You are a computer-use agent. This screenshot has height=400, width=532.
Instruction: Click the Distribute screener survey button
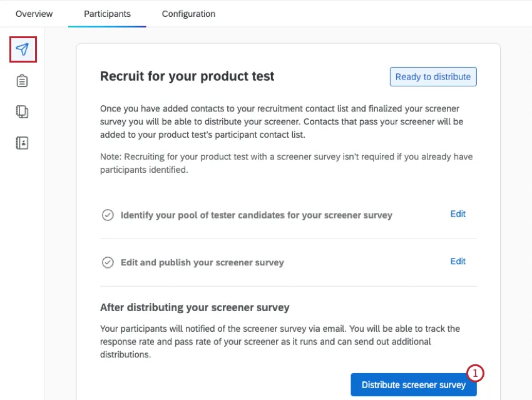click(413, 385)
